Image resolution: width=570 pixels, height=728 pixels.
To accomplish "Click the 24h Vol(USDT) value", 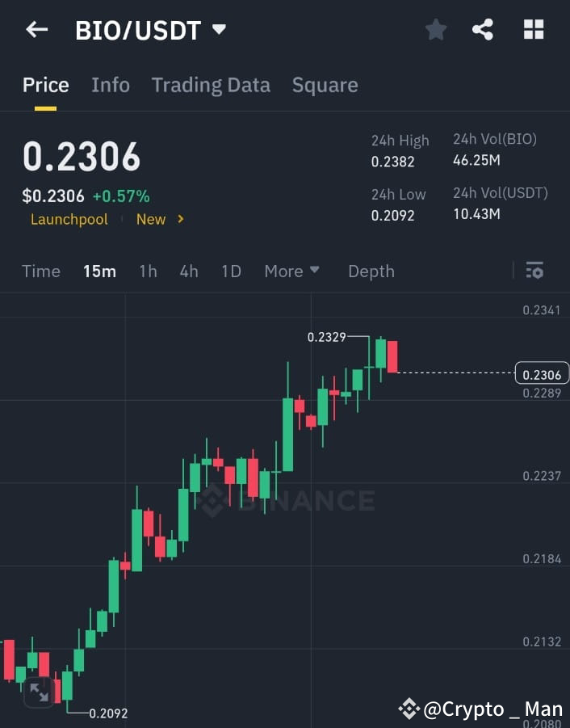I will (x=476, y=214).
